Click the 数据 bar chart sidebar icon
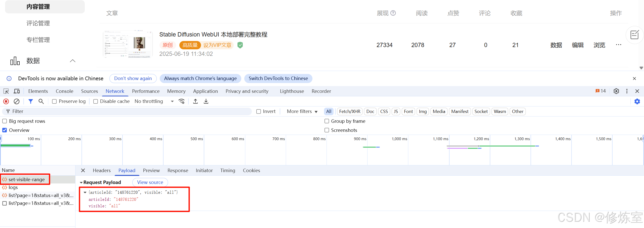 coord(15,61)
